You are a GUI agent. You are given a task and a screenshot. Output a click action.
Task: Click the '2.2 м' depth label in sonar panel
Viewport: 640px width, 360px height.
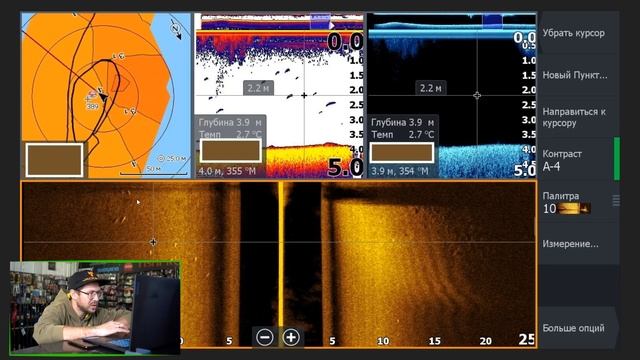pos(258,88)
